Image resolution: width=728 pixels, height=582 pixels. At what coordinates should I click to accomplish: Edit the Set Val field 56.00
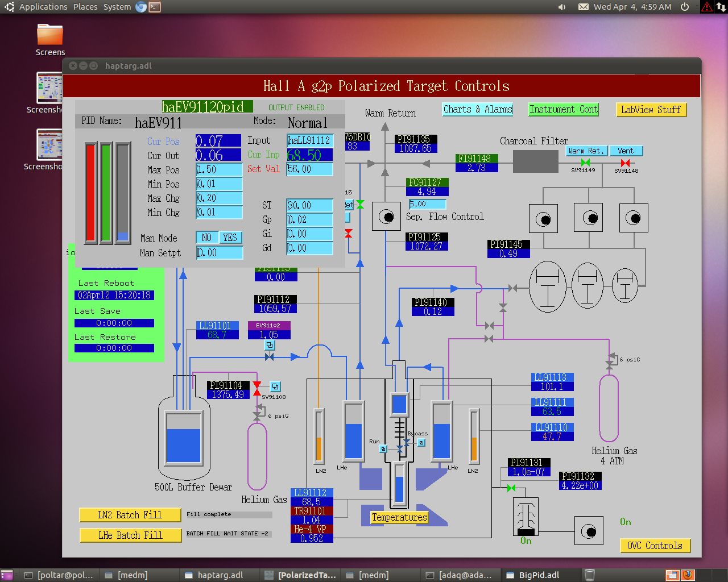click(309, 169)
